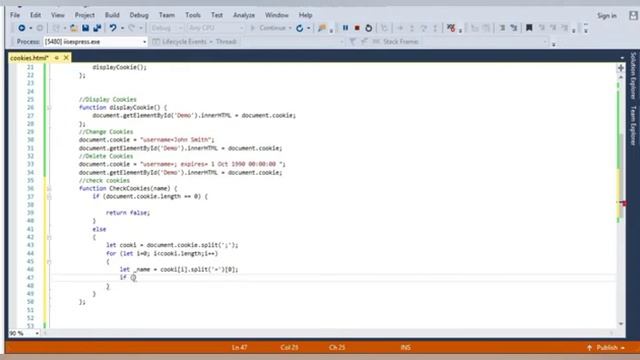This screenshot has width=640, height=360.
Task: Click the browser Refresh icon next to Continue
Action: [300, 28]
